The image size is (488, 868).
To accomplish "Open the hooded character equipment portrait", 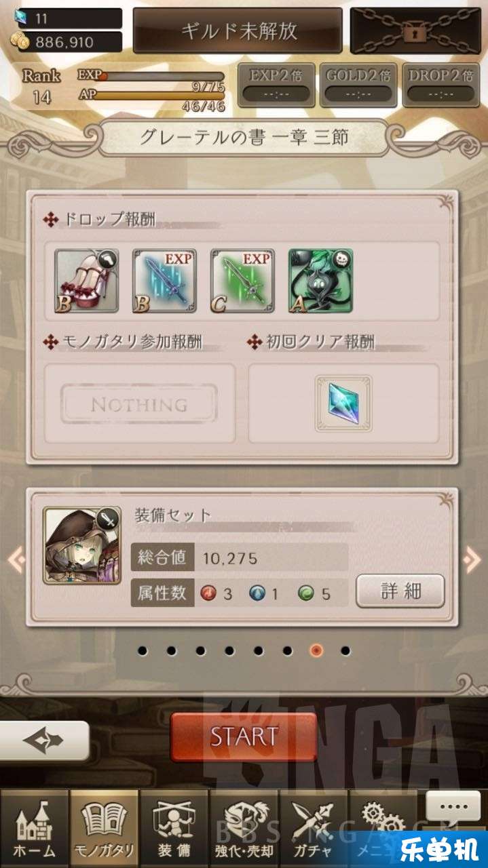I will 82,546.
